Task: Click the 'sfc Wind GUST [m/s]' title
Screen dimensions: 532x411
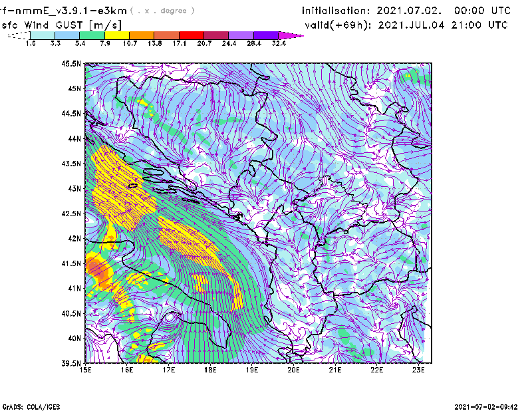Action: coord(61,25)
